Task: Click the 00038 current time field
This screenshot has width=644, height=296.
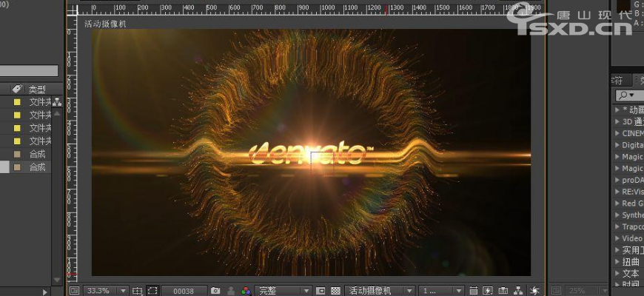Action: (x=184, y=291)
